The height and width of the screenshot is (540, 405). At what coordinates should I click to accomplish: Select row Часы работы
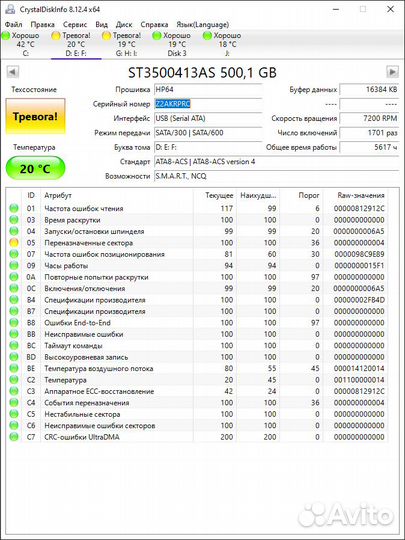tap(197, 265)
